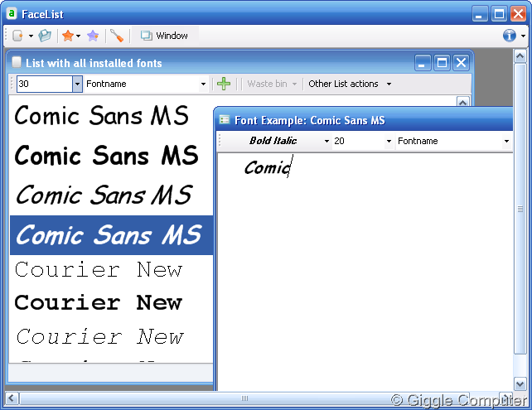Image resolution: width=532 pixels, height=410 pixels.
Task: Minimize the font list child window
Action: tap(423, 63)
